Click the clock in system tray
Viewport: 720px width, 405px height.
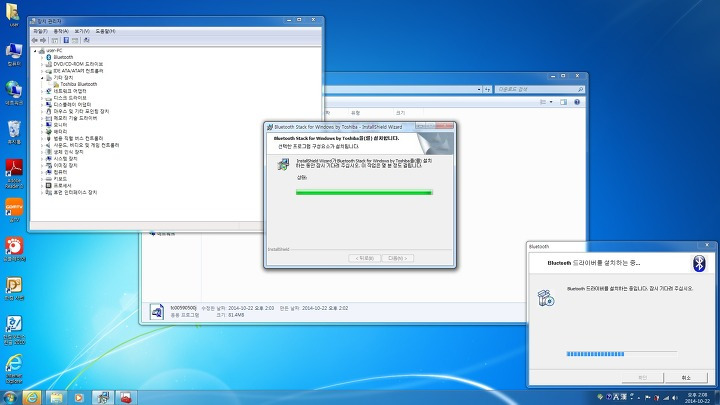coord(697,398)
